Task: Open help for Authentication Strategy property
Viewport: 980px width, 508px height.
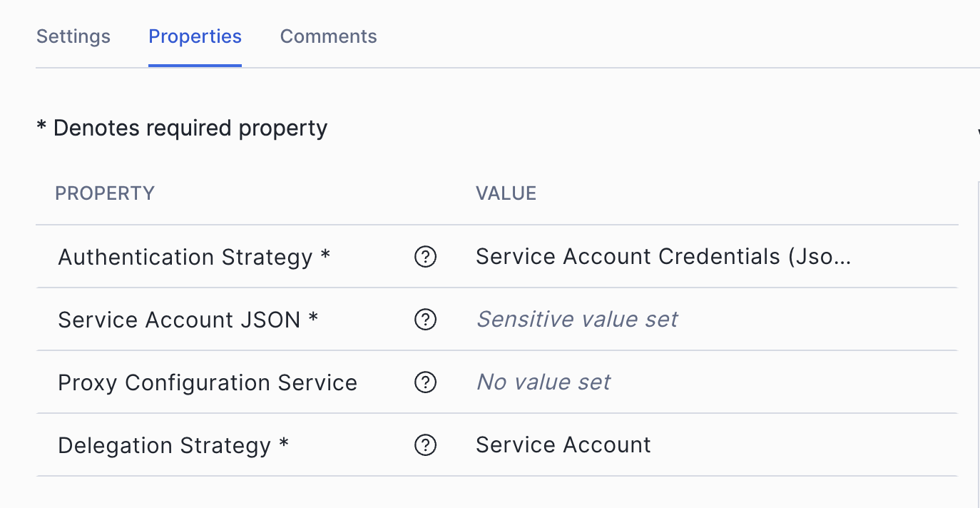Action: (x=425, y=257)
